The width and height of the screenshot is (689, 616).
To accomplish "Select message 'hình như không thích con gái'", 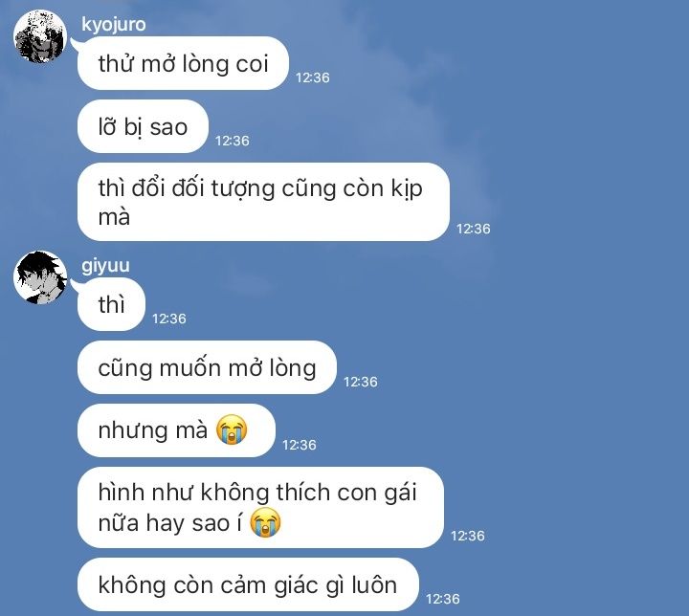I will pyautogui.click(x=260, y=508).
